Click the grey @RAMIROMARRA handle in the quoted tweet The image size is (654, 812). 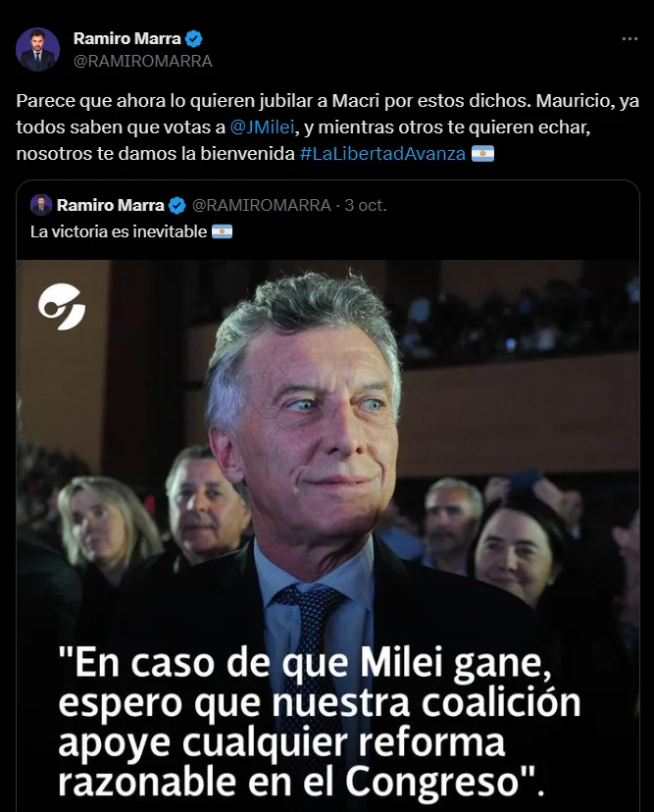pos(262,205)
